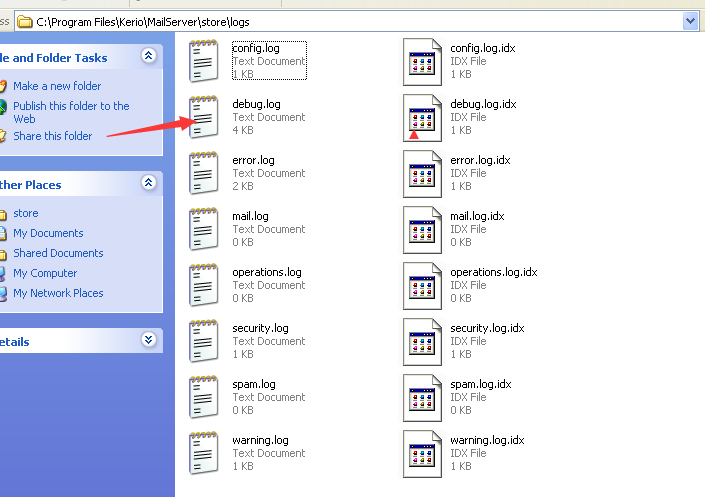Select the warning.log text document icon

pos(205,453)
